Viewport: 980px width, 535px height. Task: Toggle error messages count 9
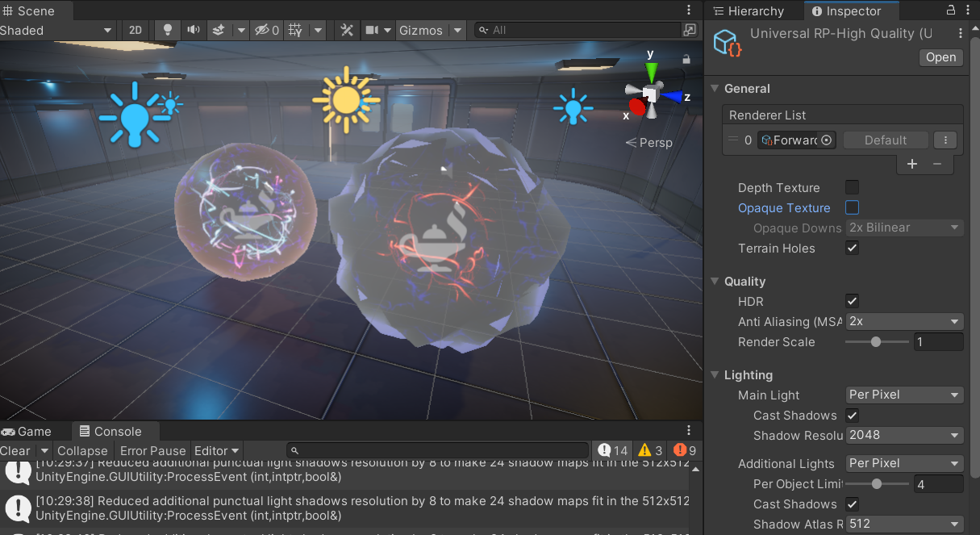[x=684, y=450]
